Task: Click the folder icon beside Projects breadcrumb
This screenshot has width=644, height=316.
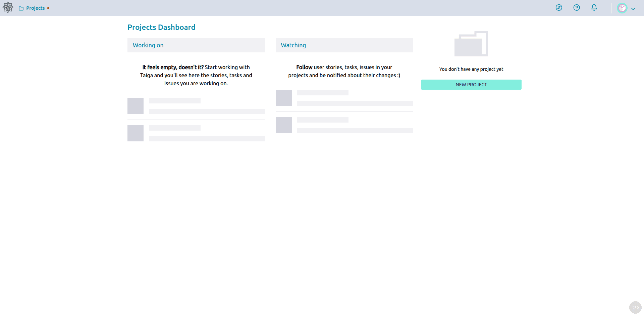Action: point(21,8)
